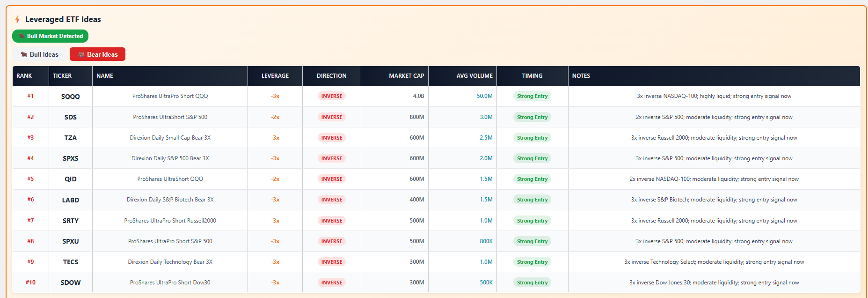
Task: Click the INVERSE badge in SRTY row
Action: pyautogui.click(x=331, y=221)
